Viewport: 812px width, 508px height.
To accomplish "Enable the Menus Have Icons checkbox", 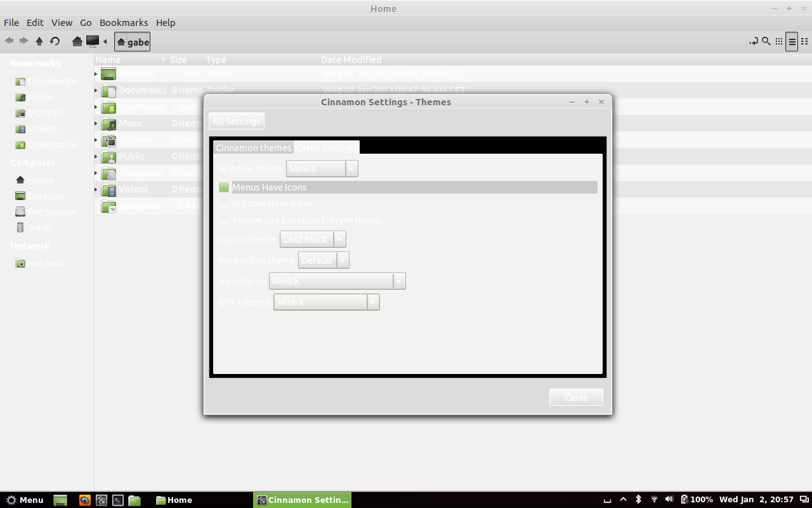I will [x=224, y=187].
